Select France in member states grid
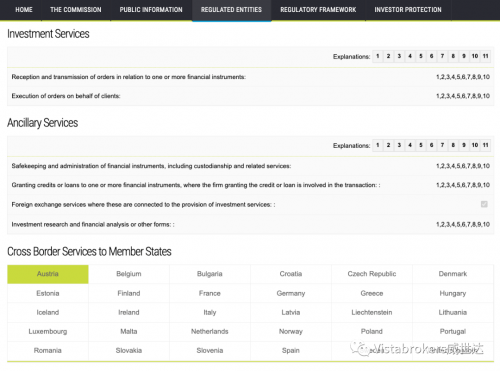Viewport: 500px width, 371px height. [210, 293]
